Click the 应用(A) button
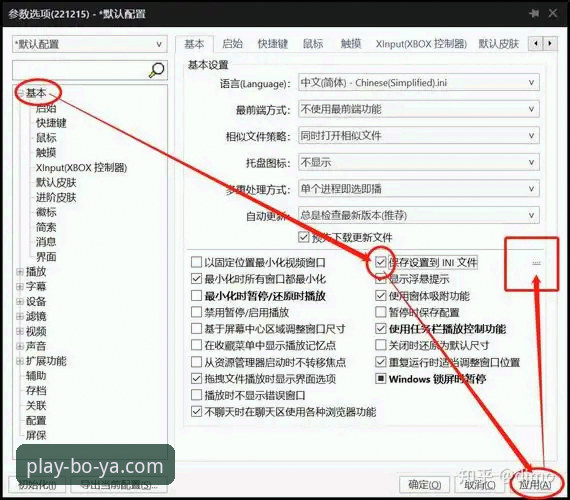Image resolution: width=570 pixels, height=500 pixels. pos(535,485)
